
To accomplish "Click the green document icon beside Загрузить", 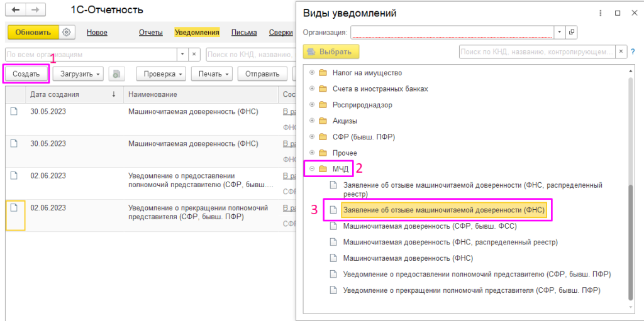I will 116,74.
